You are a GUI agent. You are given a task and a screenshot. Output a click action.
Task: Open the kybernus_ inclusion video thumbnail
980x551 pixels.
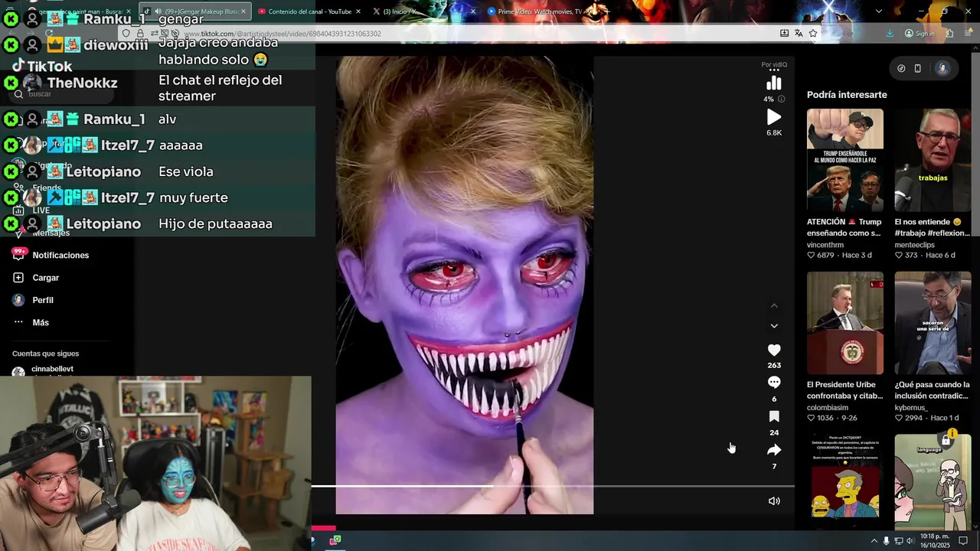(x=933, y=323)
